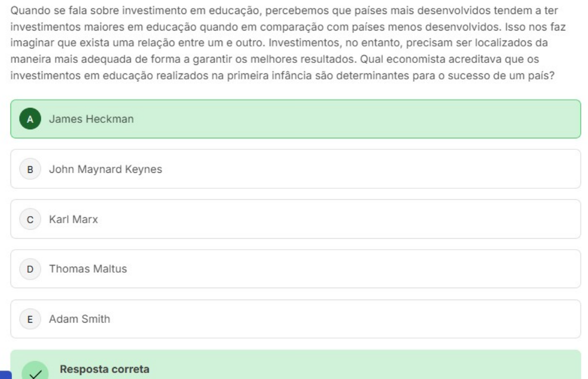This screenshot has height=379, width=588.
Task: Choose the letter D option badge
Action: click(x=30, y=269)
